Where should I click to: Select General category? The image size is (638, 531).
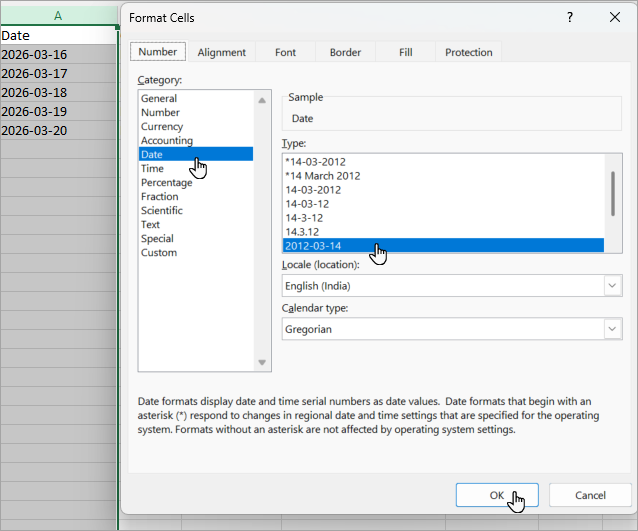pos(196,98)
